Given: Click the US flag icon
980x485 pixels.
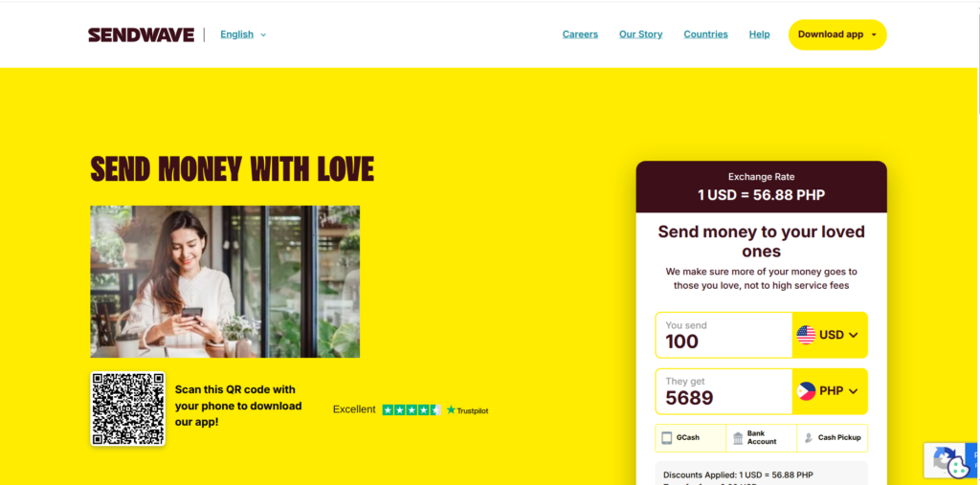Looking at the screenshot, I should click(x=806, y=335).
